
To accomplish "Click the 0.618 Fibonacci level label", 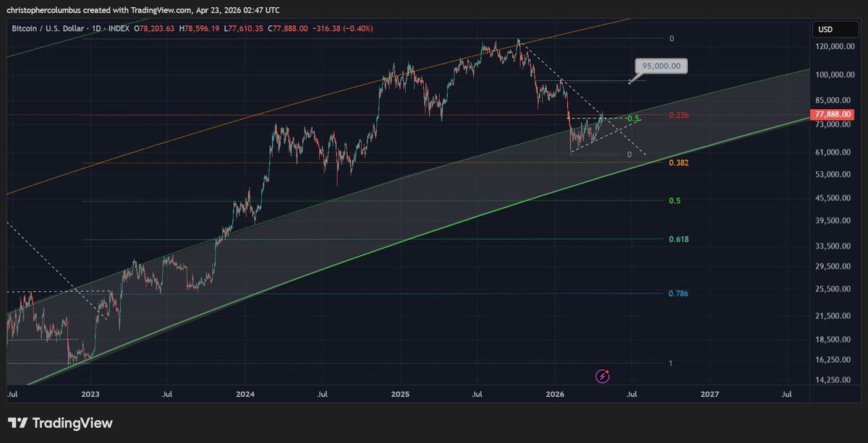I will pyautogui.click(x=678, y=239).
